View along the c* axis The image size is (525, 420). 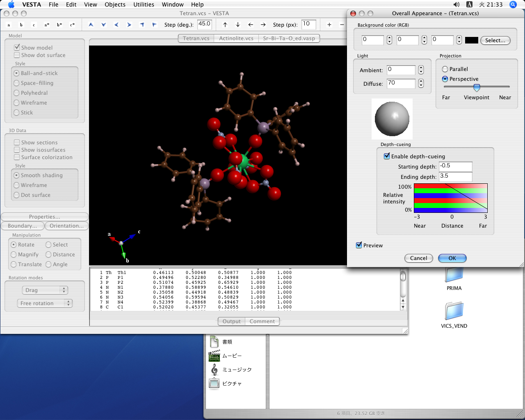[72, 25]
